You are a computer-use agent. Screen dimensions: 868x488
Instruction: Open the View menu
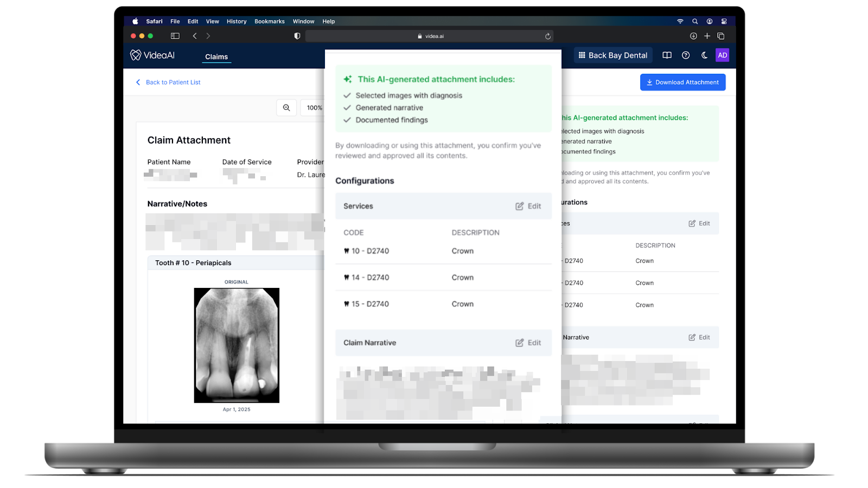tap(212, 21)
